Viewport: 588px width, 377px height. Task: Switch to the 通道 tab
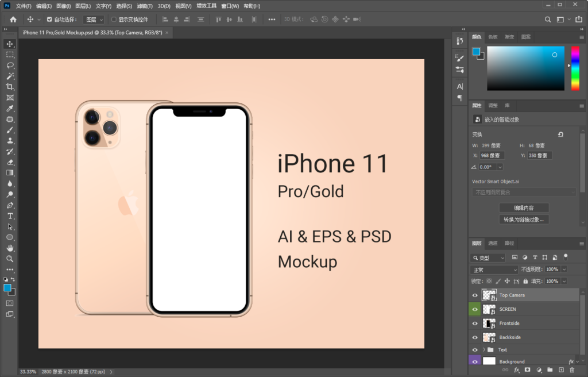click(x=493, y=243)
